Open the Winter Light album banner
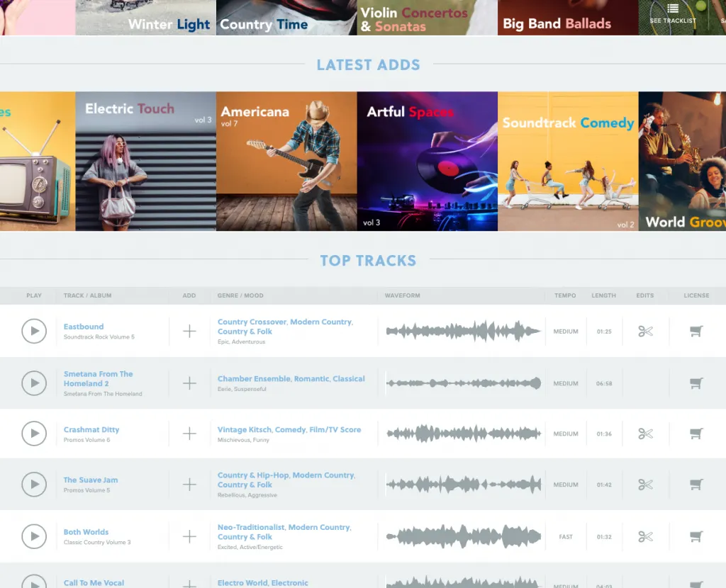The image size is (726, 588). pyautogui.click(x=146, y=18)
